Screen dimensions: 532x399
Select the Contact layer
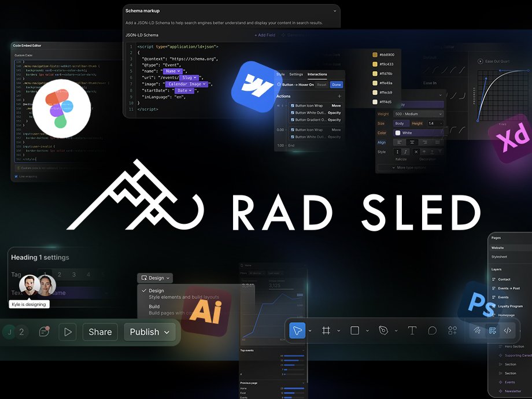point(504,279)
